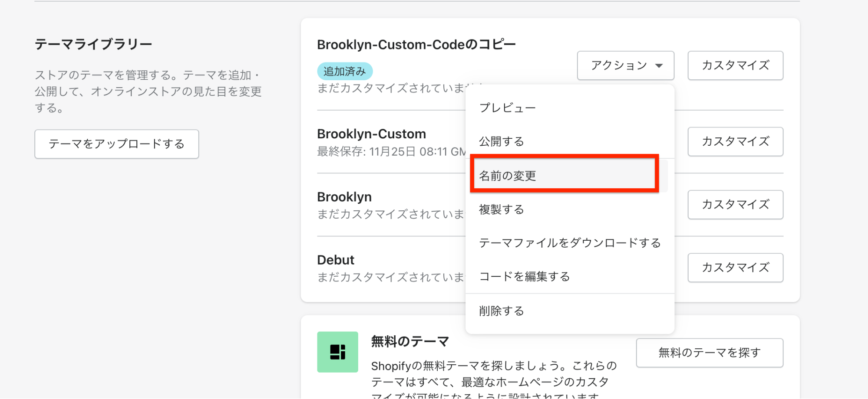Click the 追加済み badge
Image resolution: width=868 pixels, height=399 pixels.
click(x=345, y=71)
